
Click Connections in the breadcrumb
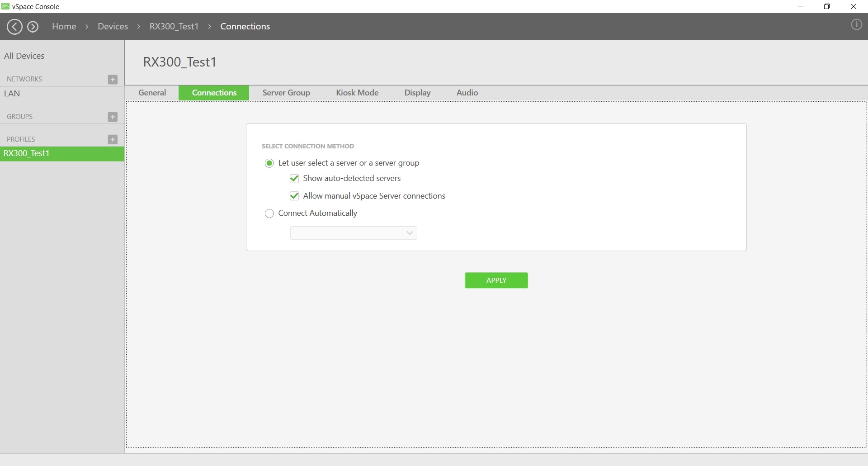(245, 27)
